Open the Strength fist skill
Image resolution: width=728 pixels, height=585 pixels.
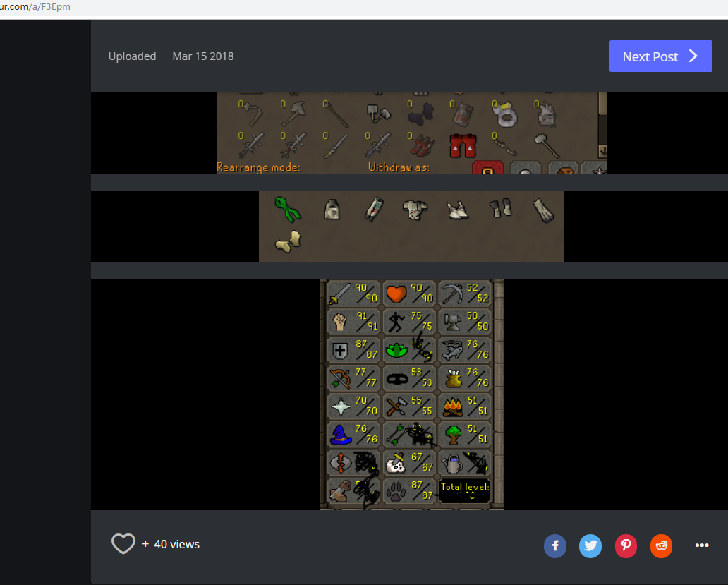coord(340,322)
